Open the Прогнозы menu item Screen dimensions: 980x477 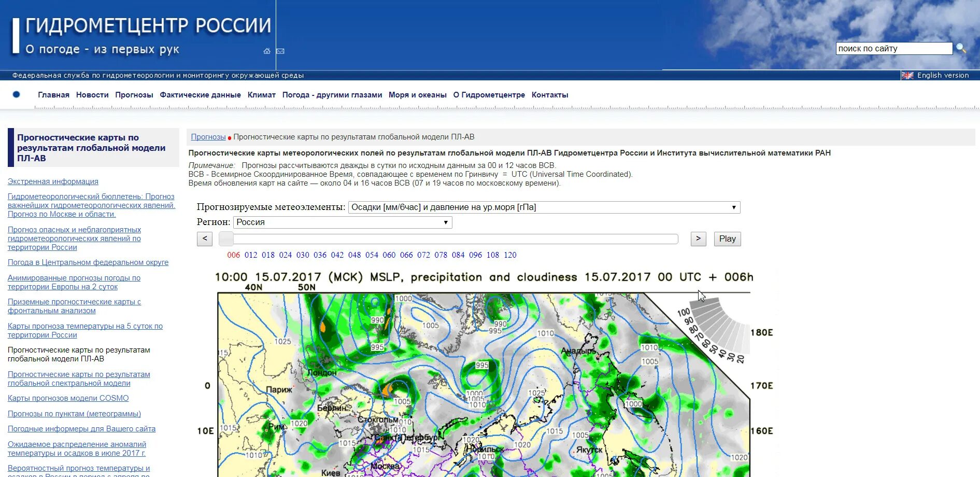pos(134,94)
